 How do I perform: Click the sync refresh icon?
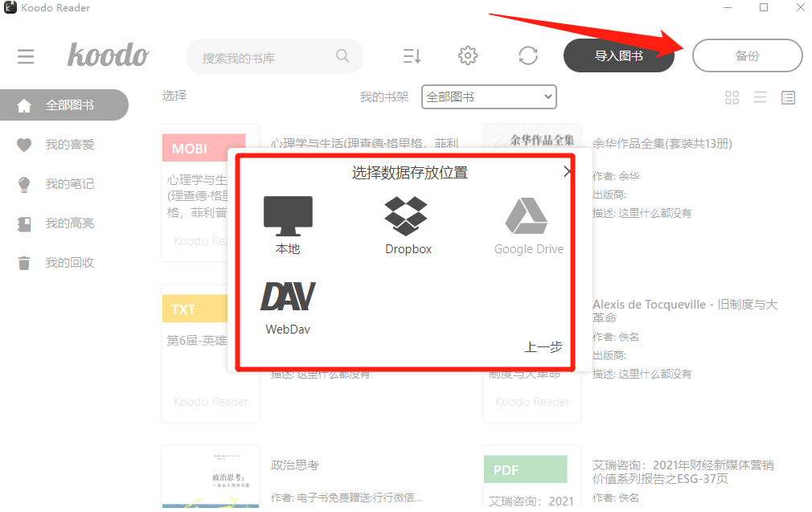(x=527, y=55)
